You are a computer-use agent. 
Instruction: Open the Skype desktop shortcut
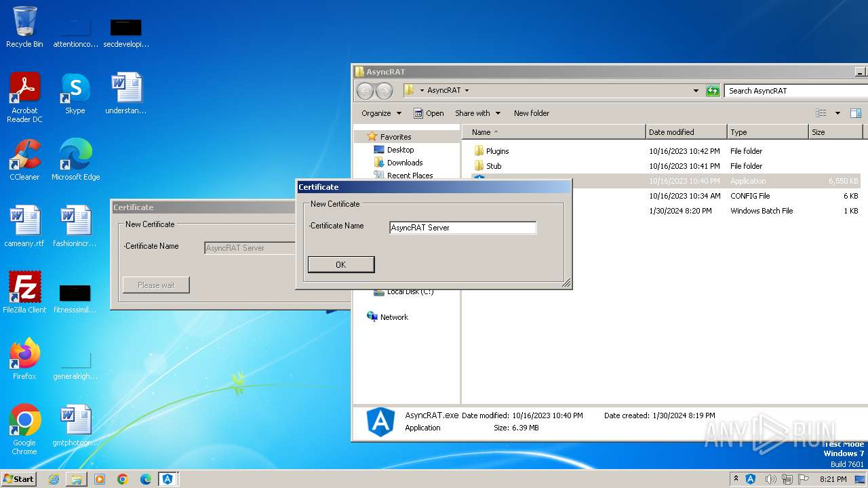pos(75,93)
